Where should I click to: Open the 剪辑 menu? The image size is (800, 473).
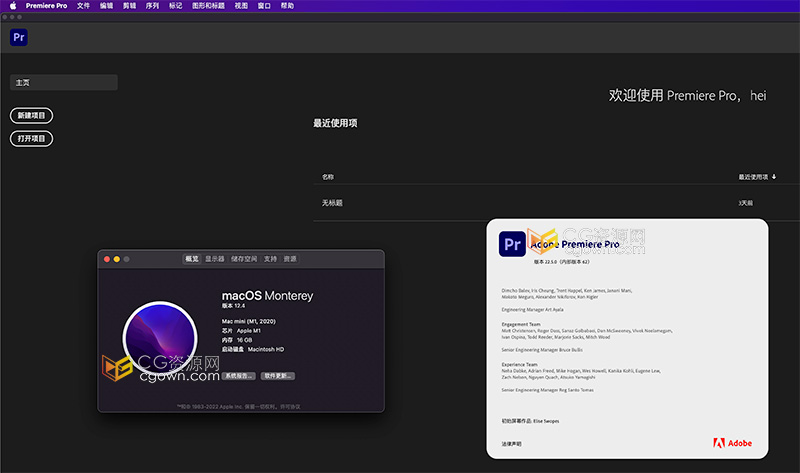click(x=130, y=6)
